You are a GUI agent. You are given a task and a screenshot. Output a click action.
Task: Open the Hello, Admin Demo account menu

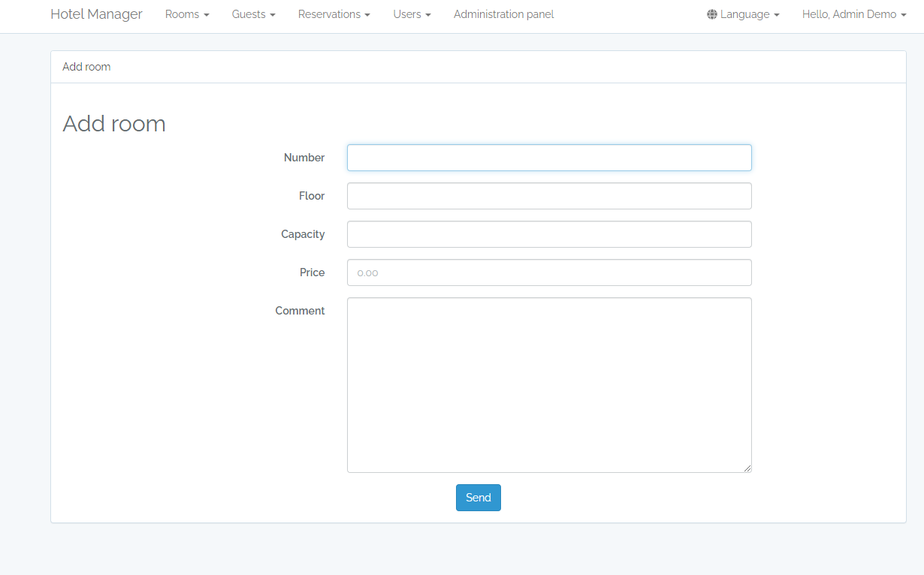[x=853, y=14]
